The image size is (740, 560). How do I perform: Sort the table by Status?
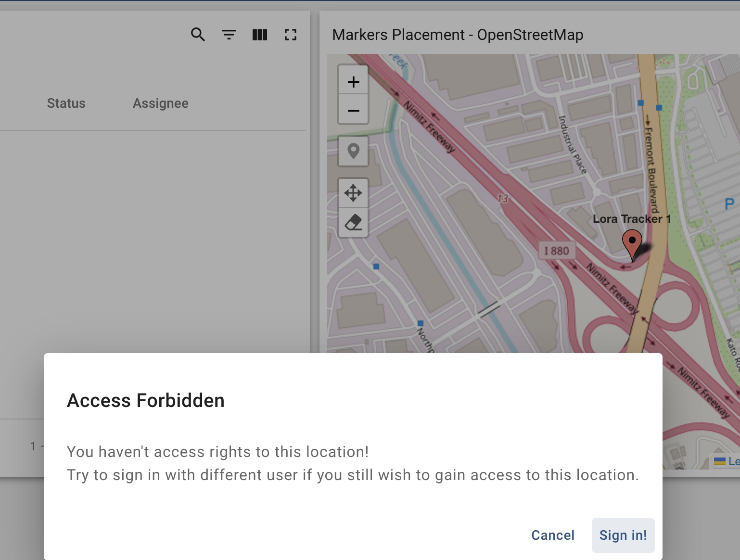pos(66,103)
